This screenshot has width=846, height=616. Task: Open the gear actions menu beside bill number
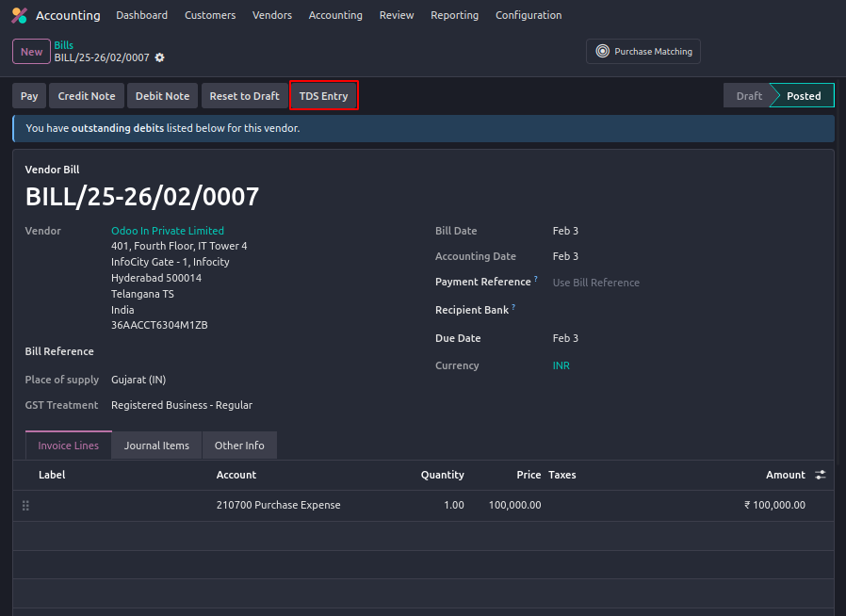click(x=159, y=57)
